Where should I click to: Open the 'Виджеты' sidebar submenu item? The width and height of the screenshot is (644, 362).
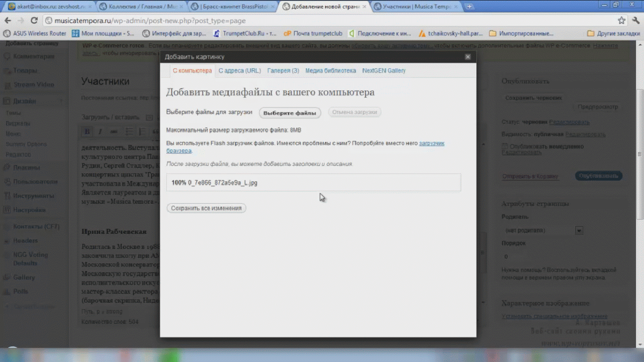[x=18, y=123]
